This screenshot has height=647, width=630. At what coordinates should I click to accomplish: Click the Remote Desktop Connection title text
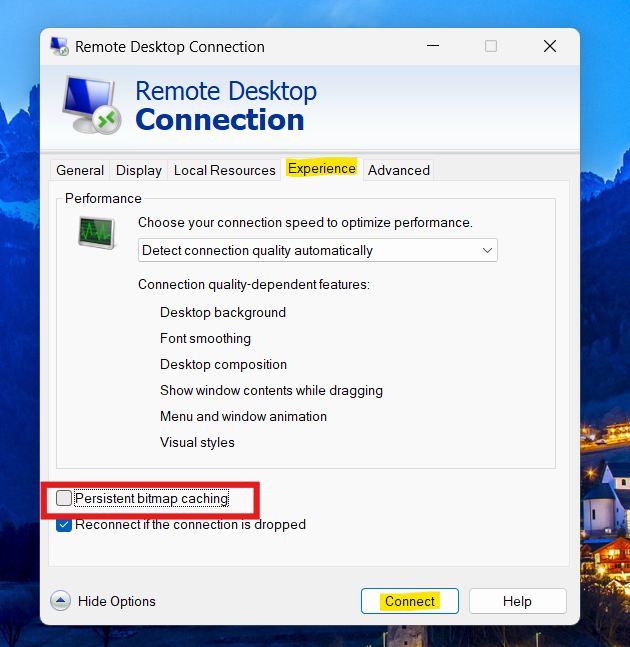coord(170,47)
